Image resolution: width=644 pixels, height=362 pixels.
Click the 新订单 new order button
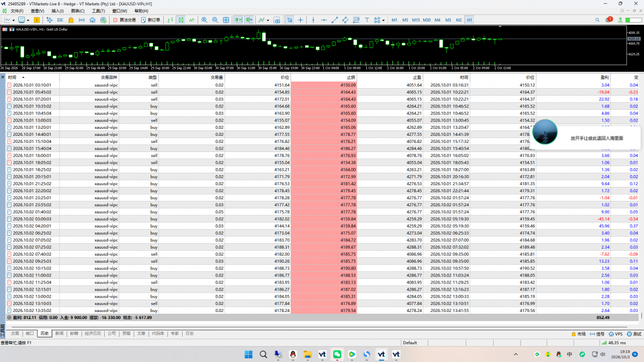[151, 20]
